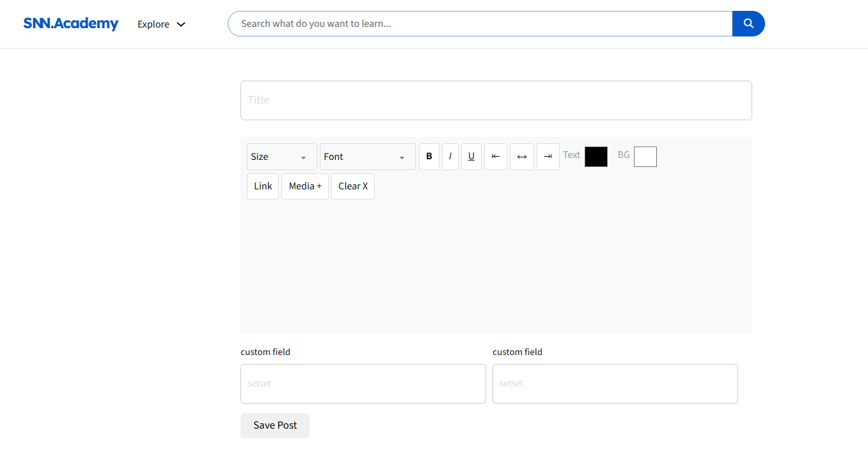868x467 pixels.
Task: Align text left with the arrow icon
Action: tap(496, 157)
